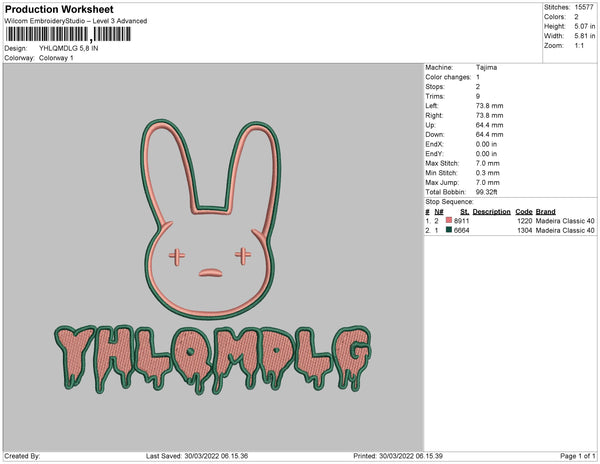Click the Down value 64.4 mm
The image size is (600, 464).
point(489,135)
